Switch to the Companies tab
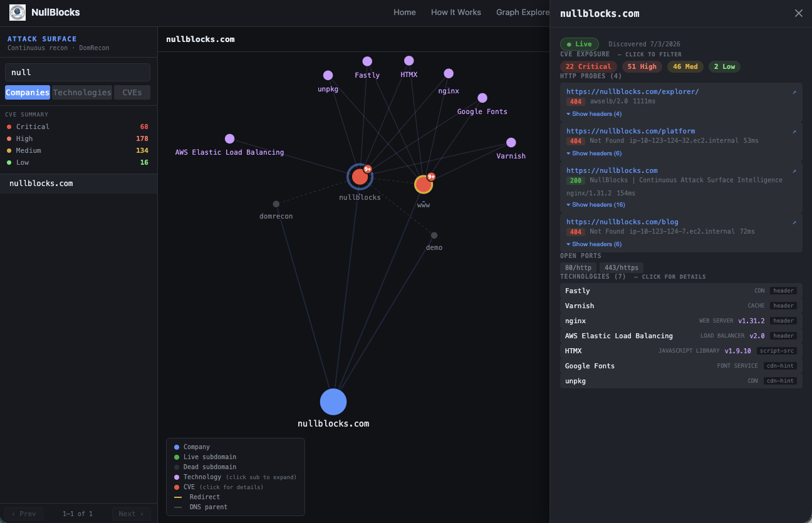This screenshot has height=523, width=812. [28, 93]
